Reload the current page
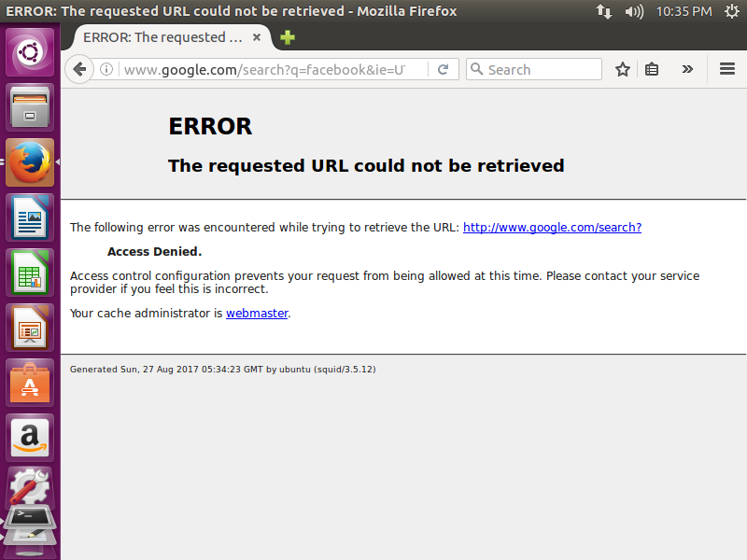The image size is (747, 560). tap(444, 68)
